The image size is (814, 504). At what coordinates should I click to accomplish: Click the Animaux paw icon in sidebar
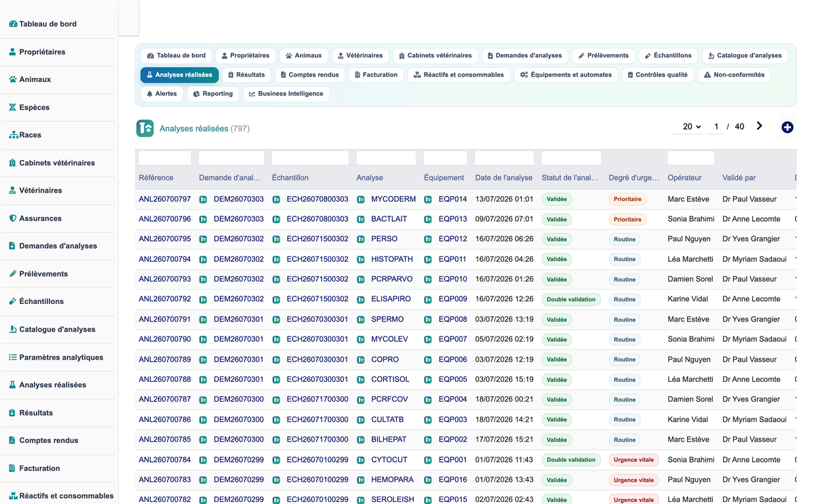(x=13, y=79)
